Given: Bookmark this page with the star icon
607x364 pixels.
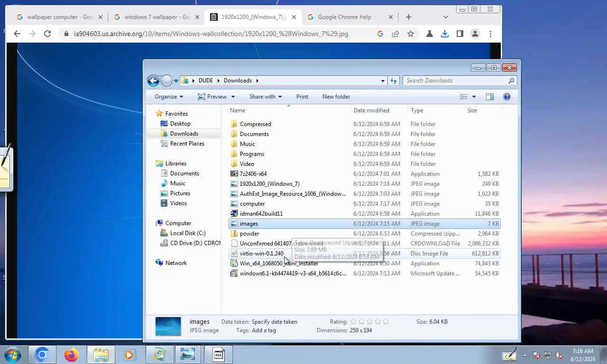Looking at the screenshot, I should (x=411, y=34).
